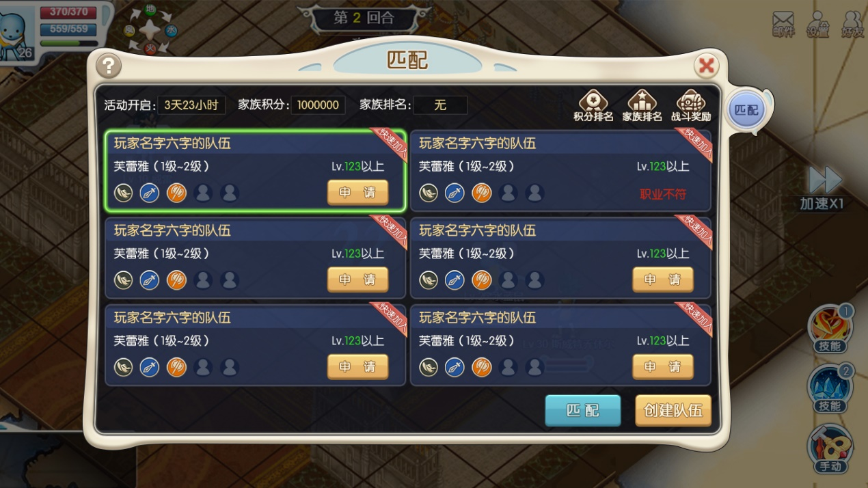The image size is (868, 488).
Task: Open 战斗奖励 battle rewards icon
Action: (x=691, y=106)
